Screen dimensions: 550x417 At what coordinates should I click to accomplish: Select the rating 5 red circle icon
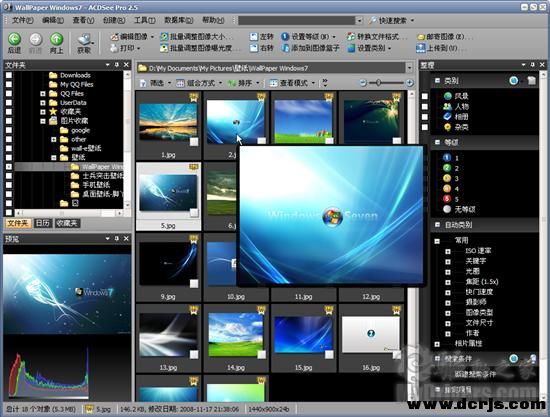coord(447,199)
